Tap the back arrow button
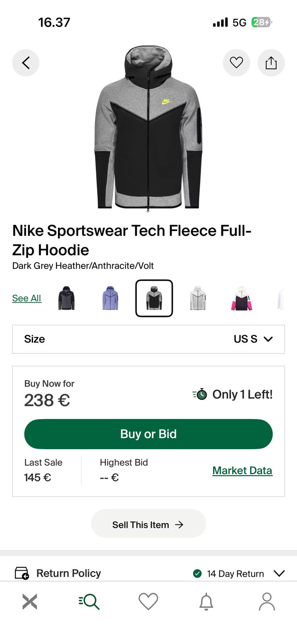The image size is (297, 644). tap(26, 63)
